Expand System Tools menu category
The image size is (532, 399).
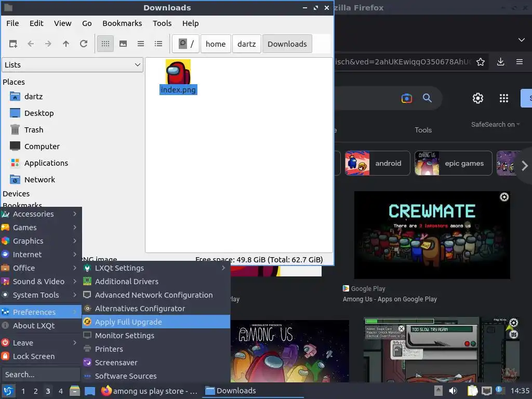(x=41, y=295)
